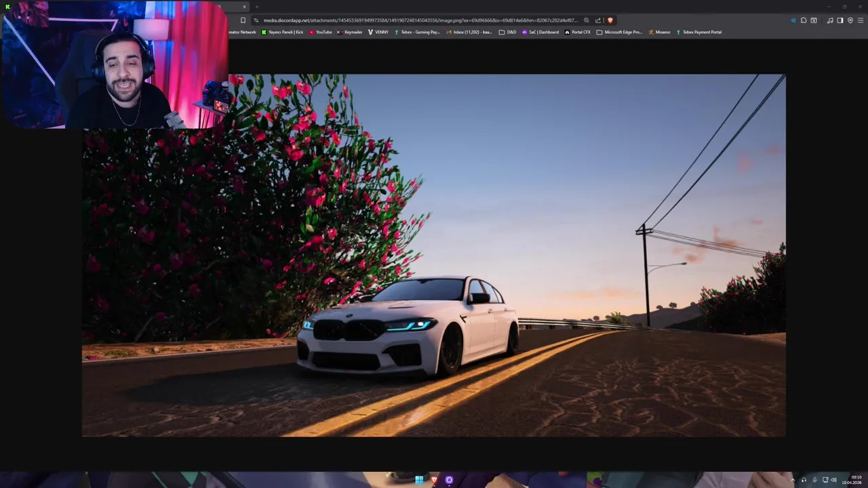Click the white BMW image to zoom
868x488 pixels.
(x=434, y=256)
